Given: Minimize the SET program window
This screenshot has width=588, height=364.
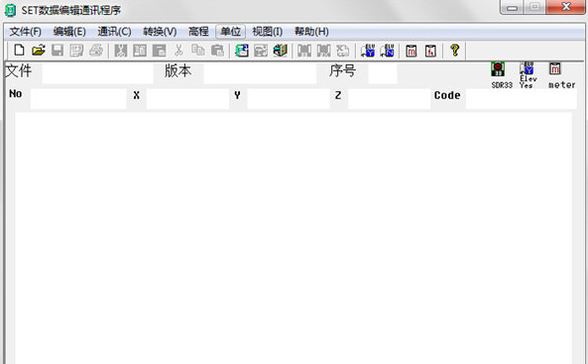Looking at the screenshot, I should [x=512, y=7].
